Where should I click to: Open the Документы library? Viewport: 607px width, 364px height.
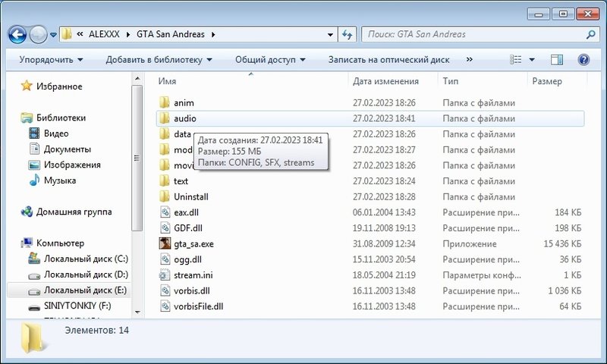point(68,149)
